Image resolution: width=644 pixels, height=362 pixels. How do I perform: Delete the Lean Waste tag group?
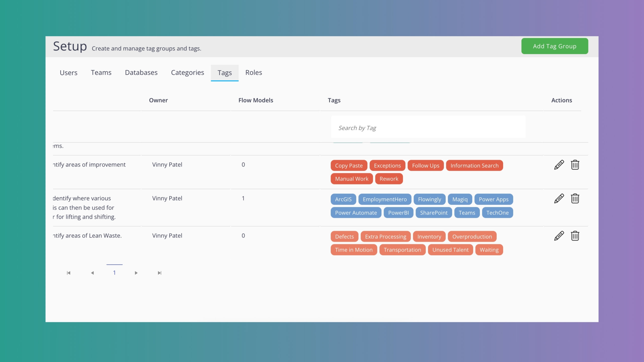pyautogui.click(x=575, y=236)
